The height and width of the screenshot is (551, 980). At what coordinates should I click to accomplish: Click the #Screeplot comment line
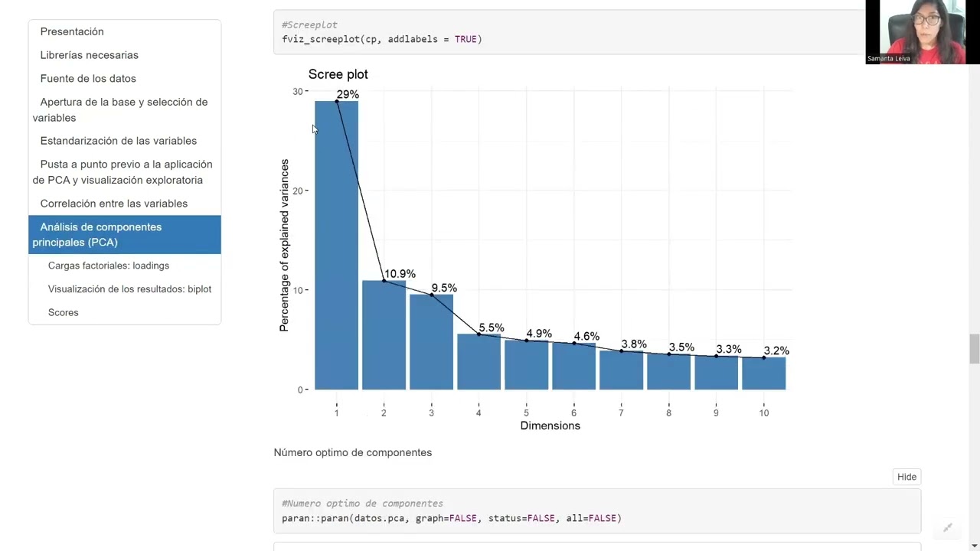[309, 25]
